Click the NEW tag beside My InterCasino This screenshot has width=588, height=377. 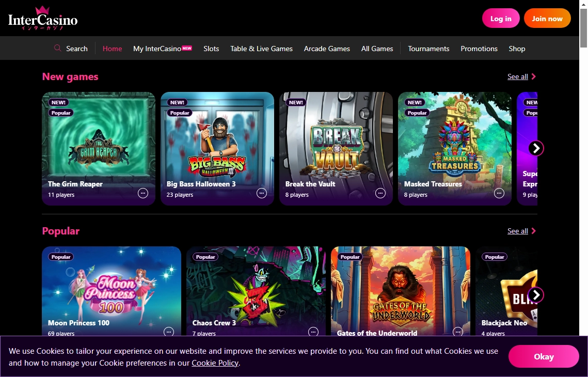(187, 48)
